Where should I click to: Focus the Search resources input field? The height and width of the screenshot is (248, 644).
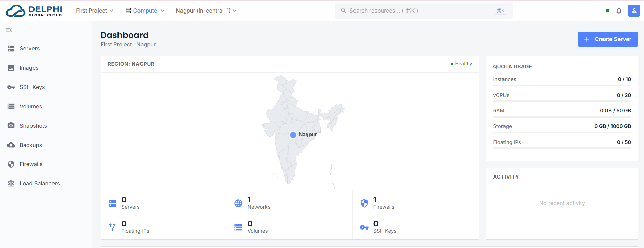click(424, 11)
